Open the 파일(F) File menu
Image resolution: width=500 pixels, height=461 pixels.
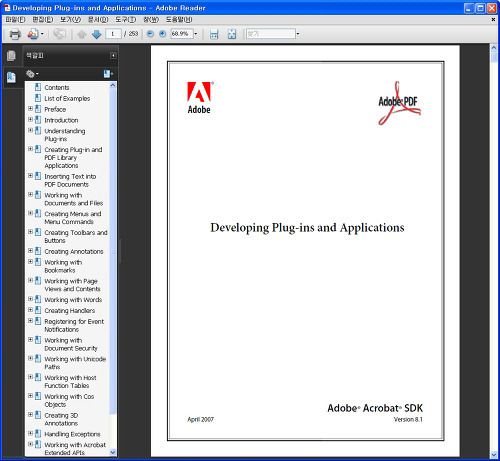(x=15, y=20)
